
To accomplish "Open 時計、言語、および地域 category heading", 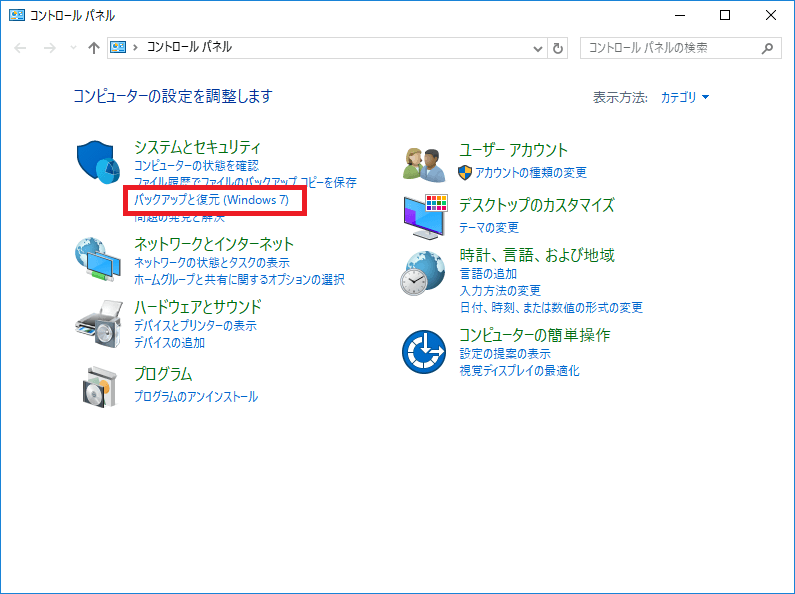I will pyautogui.click(x=537, y=255).
